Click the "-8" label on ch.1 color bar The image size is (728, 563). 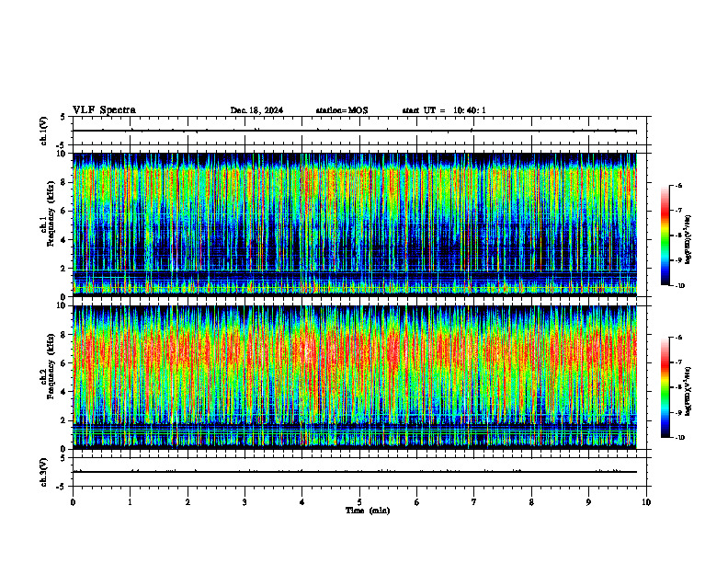pos(678,236)
